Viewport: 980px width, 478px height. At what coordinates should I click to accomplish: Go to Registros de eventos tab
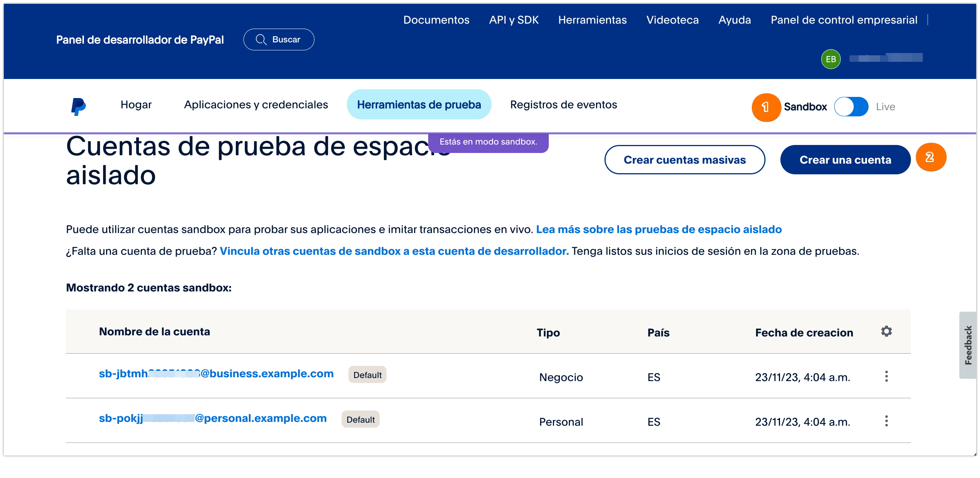click(x=563, y=105)
